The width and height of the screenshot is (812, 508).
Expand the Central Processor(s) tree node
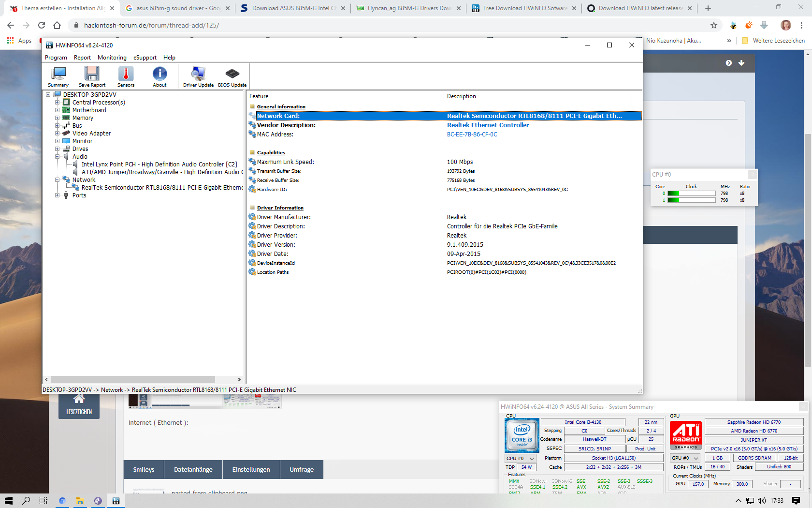click(58, 103)
